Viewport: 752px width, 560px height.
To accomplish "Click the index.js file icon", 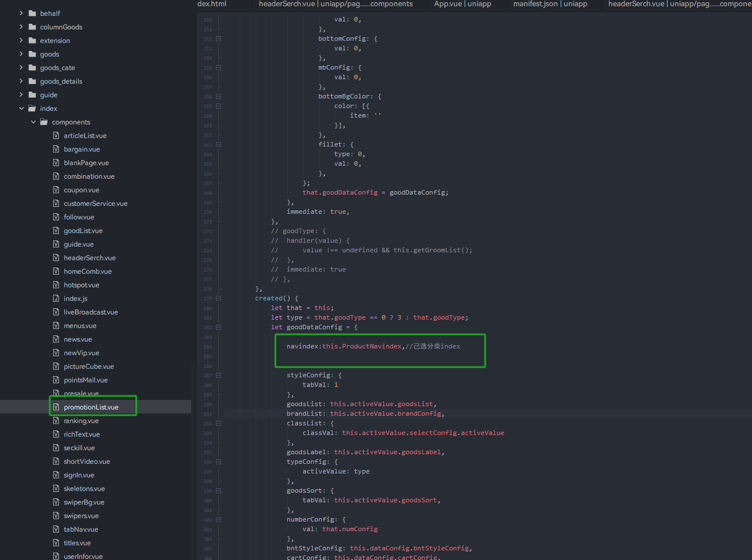I will [56, 298].
